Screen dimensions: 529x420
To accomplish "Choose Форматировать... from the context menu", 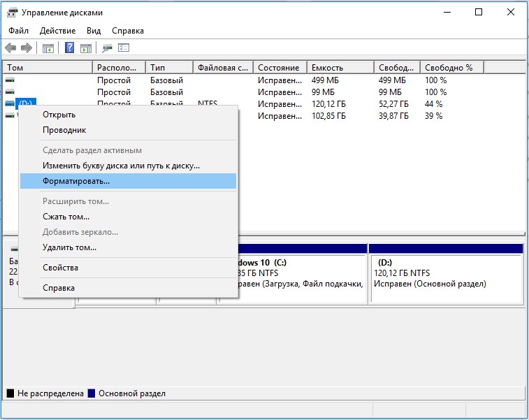I will [x=128, y=181].
